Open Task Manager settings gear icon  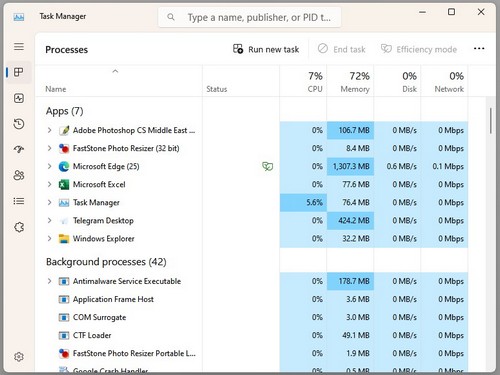pos(19,357)
